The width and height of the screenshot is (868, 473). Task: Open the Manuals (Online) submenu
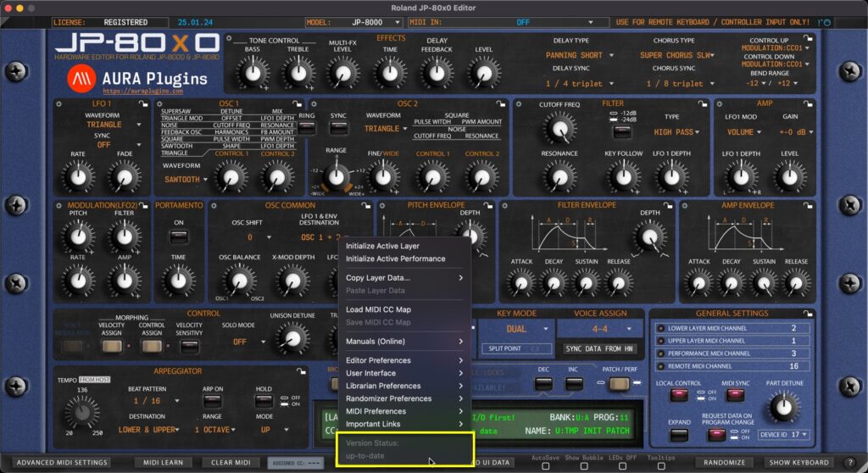[404, 341]
